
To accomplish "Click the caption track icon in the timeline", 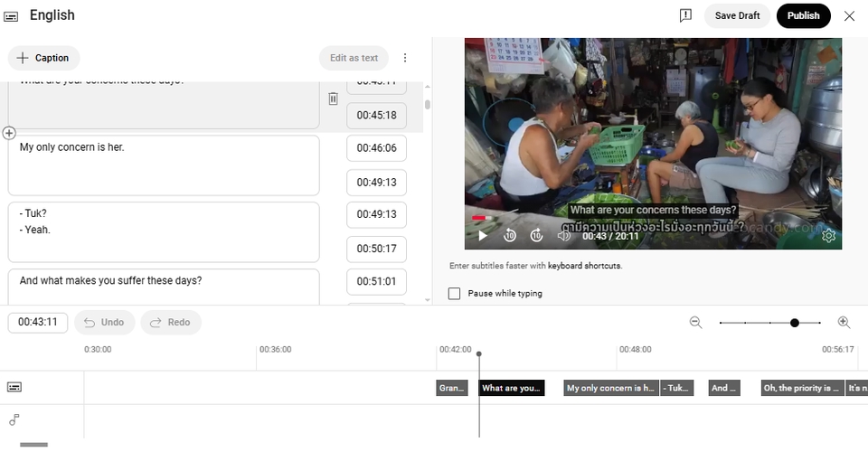I will [x=14, y=388].
